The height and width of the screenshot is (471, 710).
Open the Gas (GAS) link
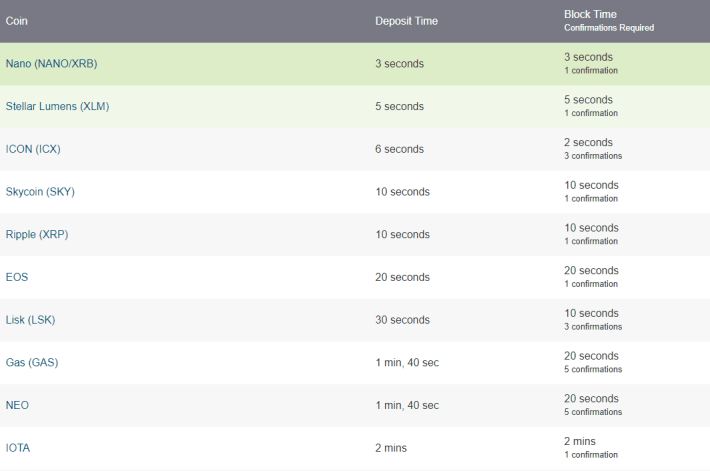tap(32, 363)
